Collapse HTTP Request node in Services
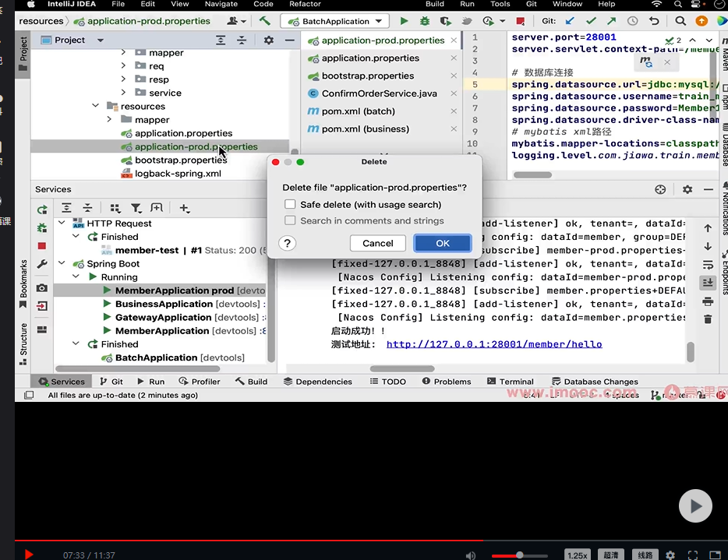Screen dimensions: 728x560 tap(62, 224)
